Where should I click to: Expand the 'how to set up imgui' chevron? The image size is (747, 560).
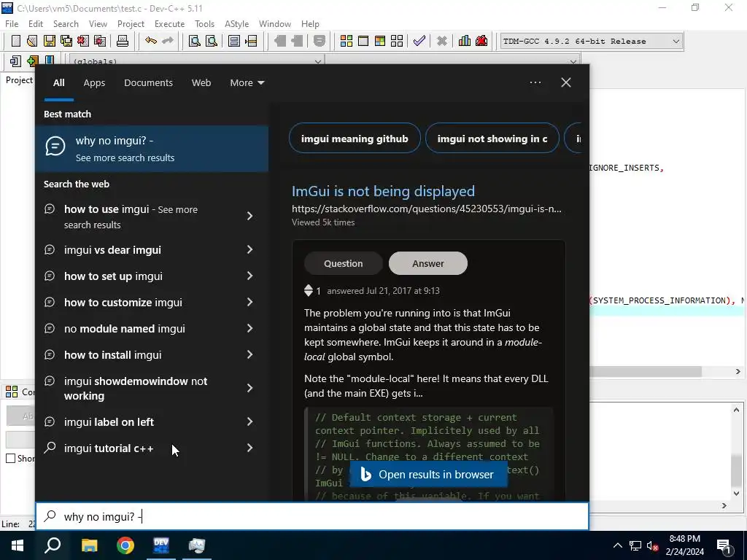249,276
